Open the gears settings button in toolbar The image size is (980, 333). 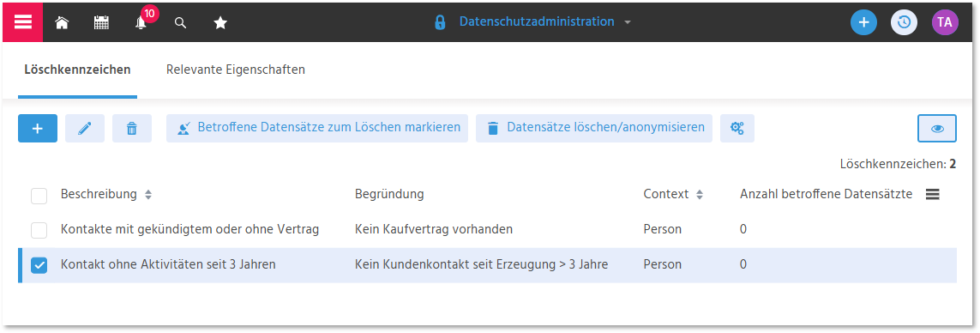(x=737, y=129)
